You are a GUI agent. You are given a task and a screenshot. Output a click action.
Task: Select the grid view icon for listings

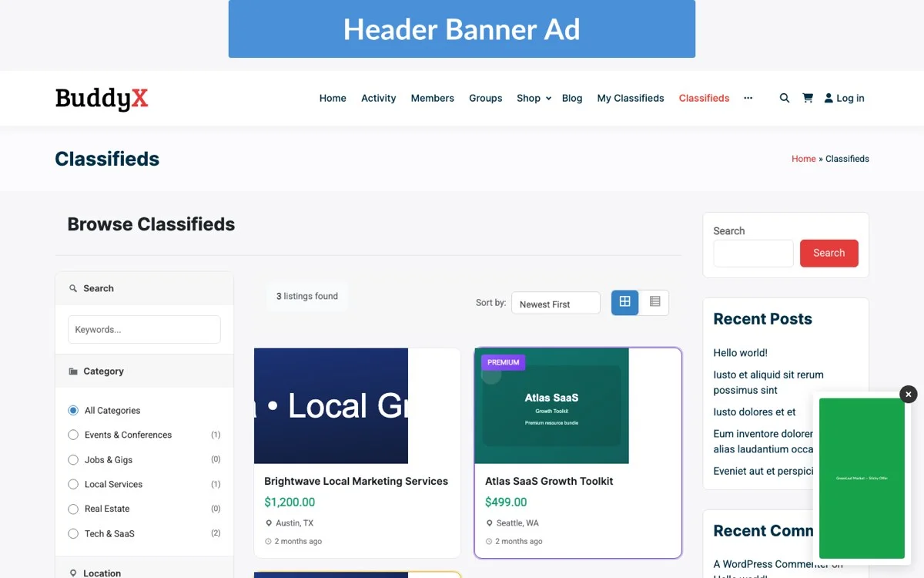point(624,302)
